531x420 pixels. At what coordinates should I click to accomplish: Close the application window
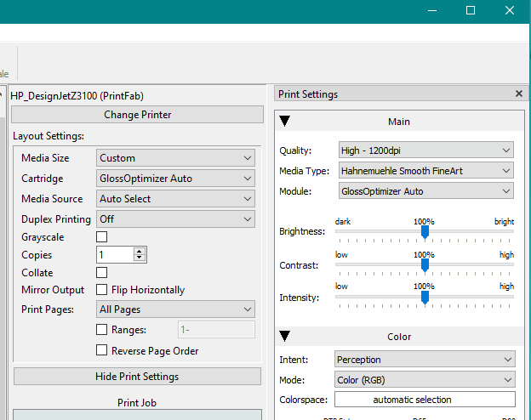[510, 11]
